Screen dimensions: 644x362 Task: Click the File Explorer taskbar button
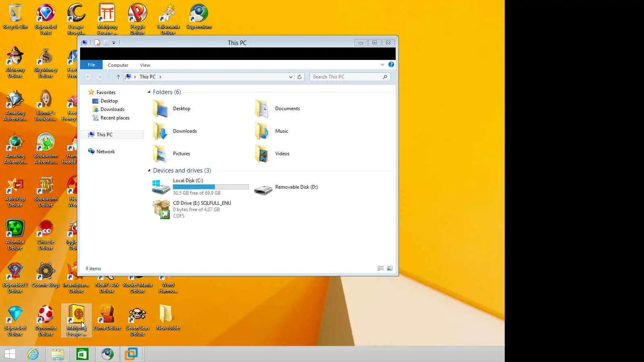click(x=58, y=354)
